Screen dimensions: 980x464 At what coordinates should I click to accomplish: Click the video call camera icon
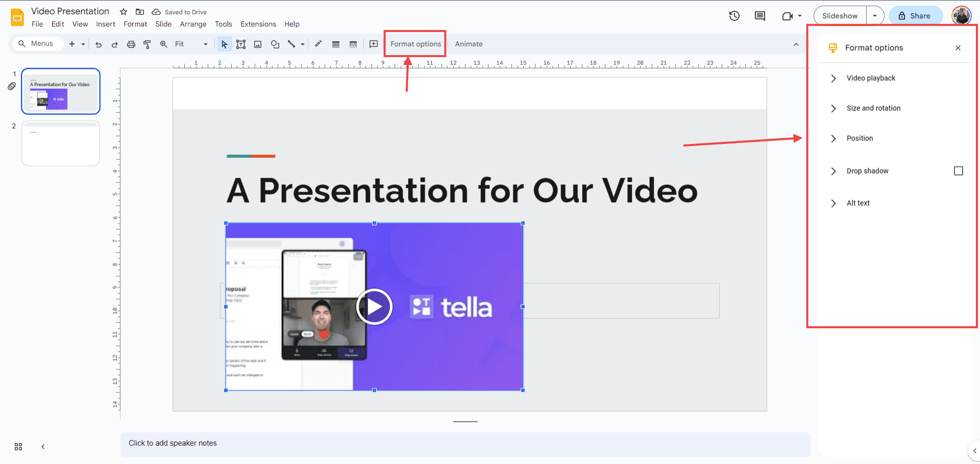pyautogui.click(x=787, y=16)
